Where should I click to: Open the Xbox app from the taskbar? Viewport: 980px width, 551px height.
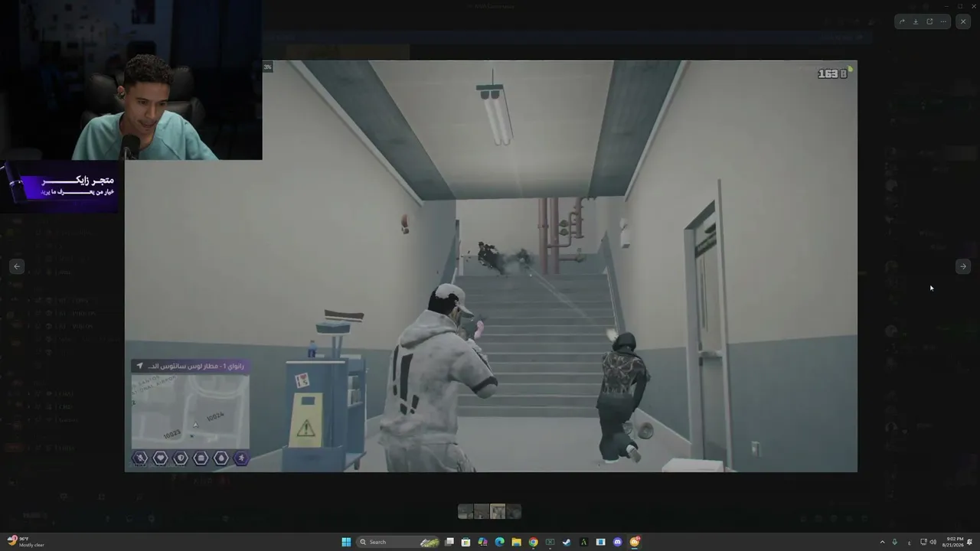point(550,542)
